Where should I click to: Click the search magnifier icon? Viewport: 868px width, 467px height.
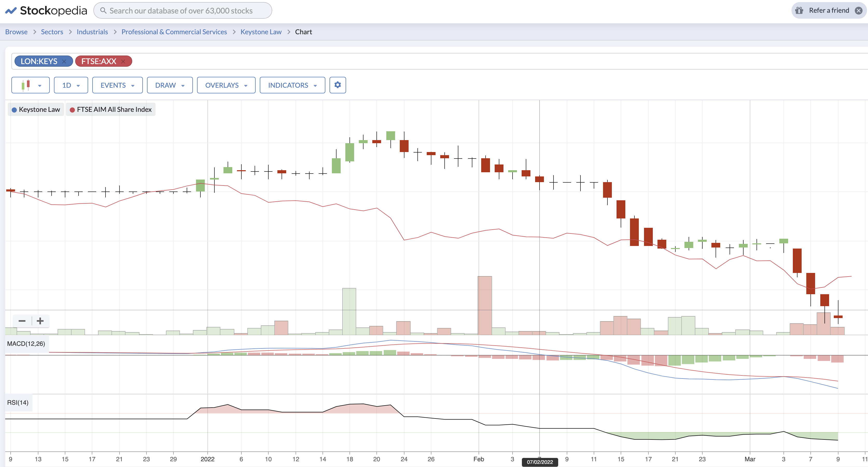pyautogui.click(x=103, y=10)
